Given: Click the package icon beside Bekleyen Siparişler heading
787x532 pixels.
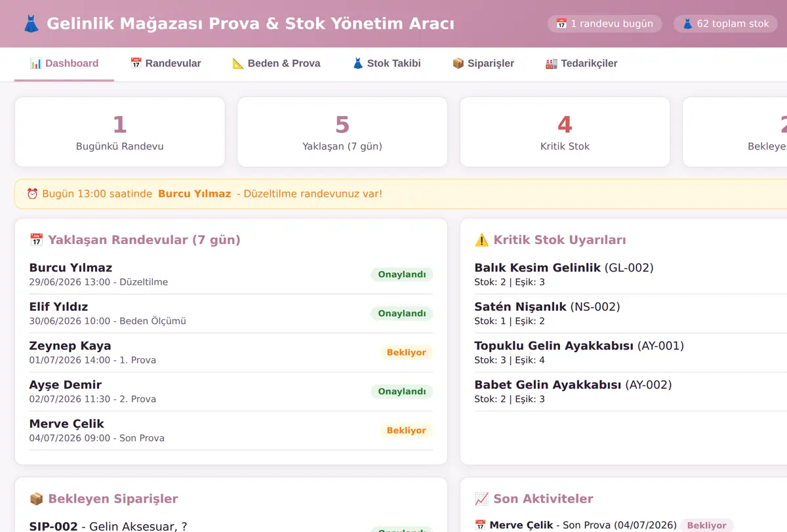Looking at the screenshot, I should click(37, 499).
